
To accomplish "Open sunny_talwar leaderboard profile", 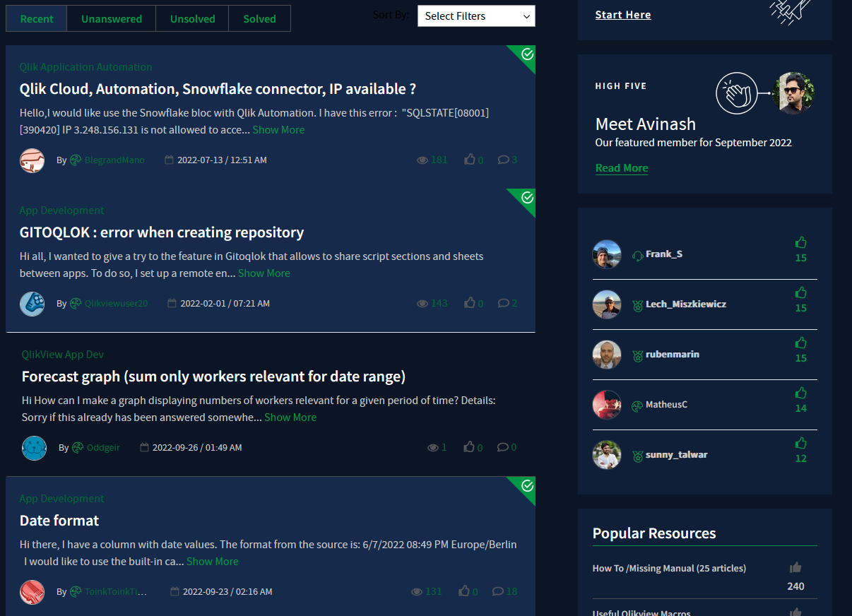I will [x=677, y=455].
